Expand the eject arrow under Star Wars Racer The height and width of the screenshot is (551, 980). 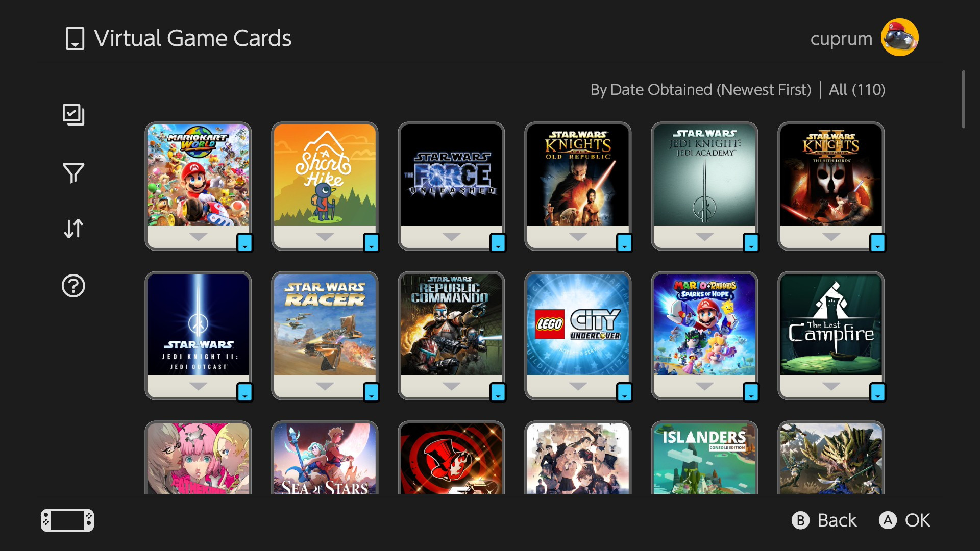(325, 386)
